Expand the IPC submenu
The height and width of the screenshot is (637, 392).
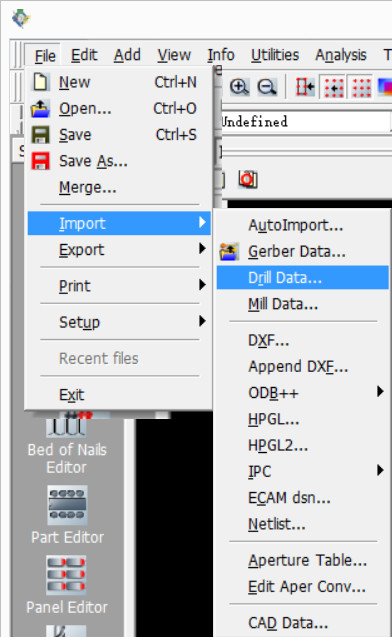coord(302,471)
